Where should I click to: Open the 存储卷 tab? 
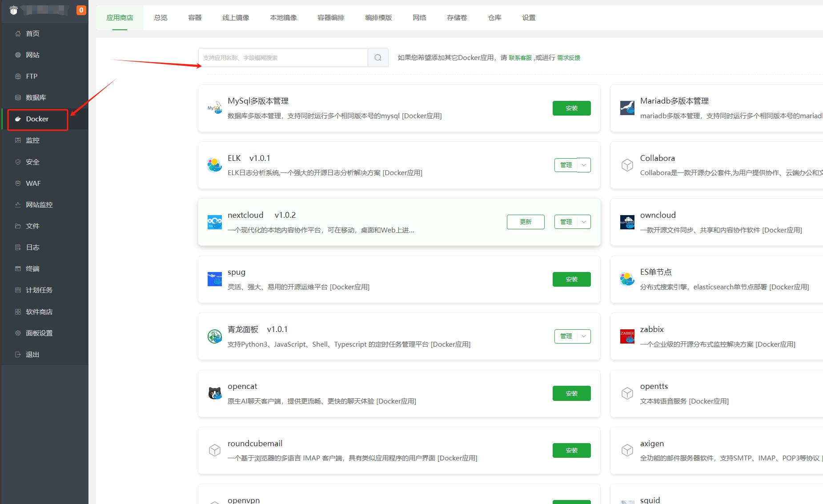457,18
